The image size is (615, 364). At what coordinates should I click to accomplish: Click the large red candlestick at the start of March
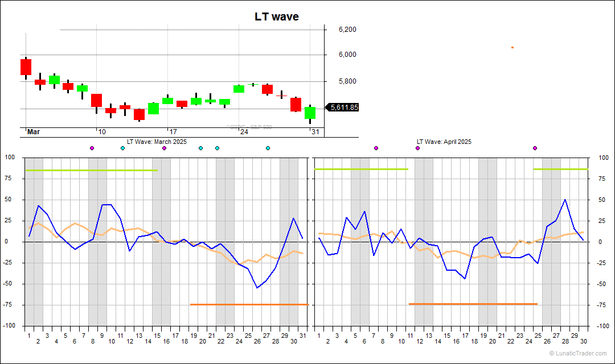tap(26, 67)
